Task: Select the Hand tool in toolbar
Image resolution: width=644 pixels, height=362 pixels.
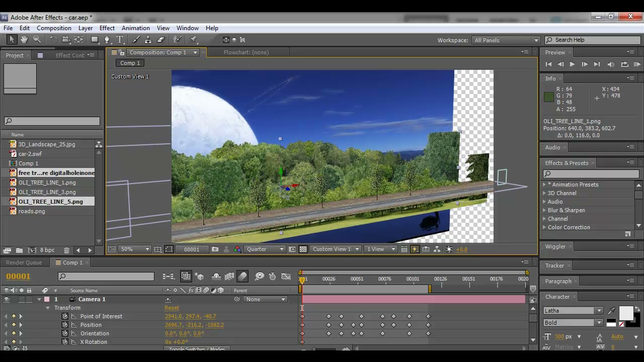Action: [24, 40]
